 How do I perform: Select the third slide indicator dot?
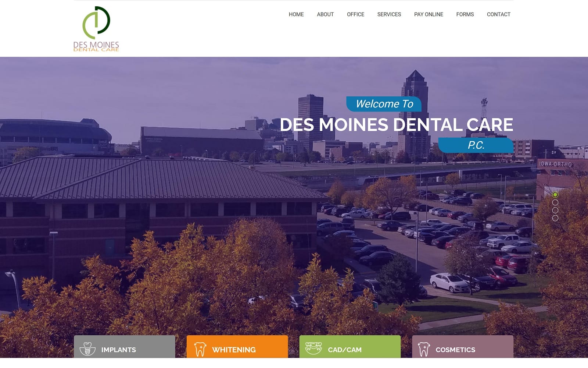(x=555, y=210)
